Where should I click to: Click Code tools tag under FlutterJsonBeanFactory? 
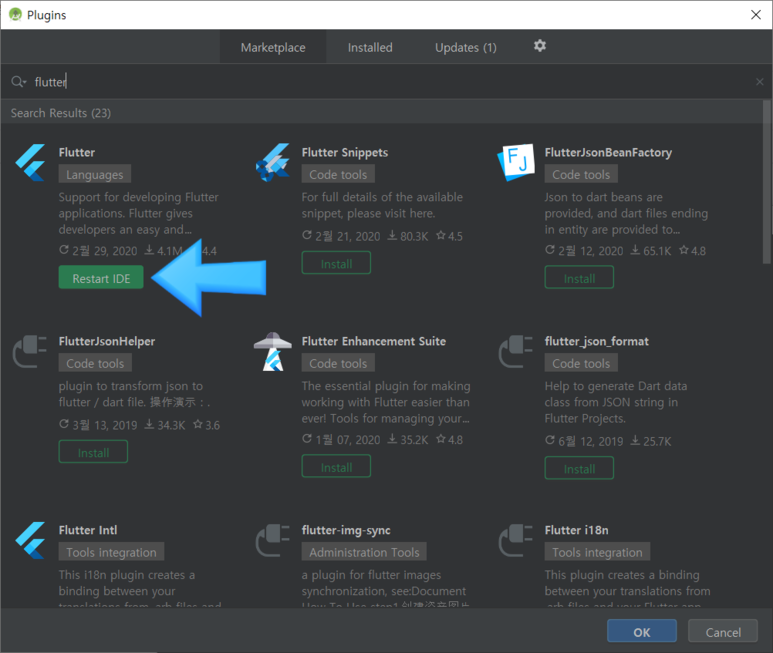pyautogui.click(x=581, y=174)
